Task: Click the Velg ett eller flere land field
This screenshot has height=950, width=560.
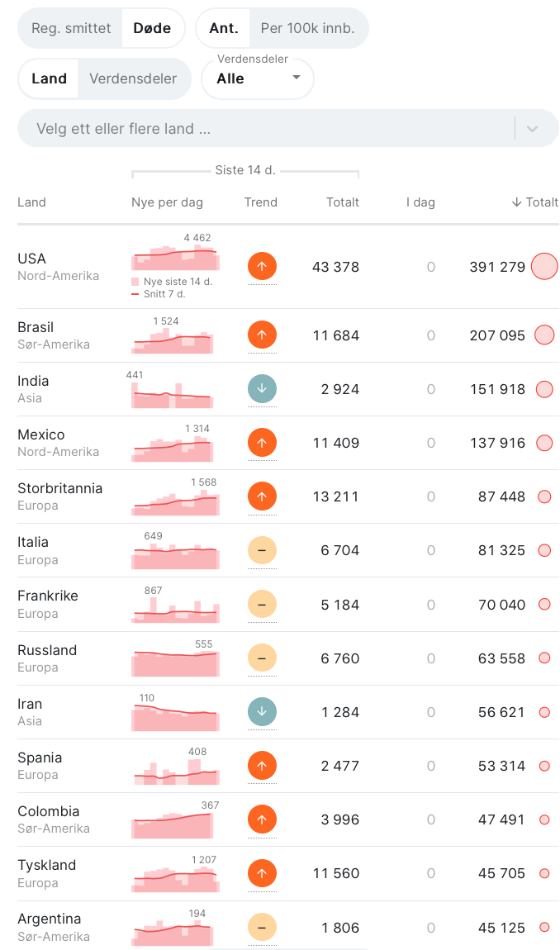Action: pos(288,128)
